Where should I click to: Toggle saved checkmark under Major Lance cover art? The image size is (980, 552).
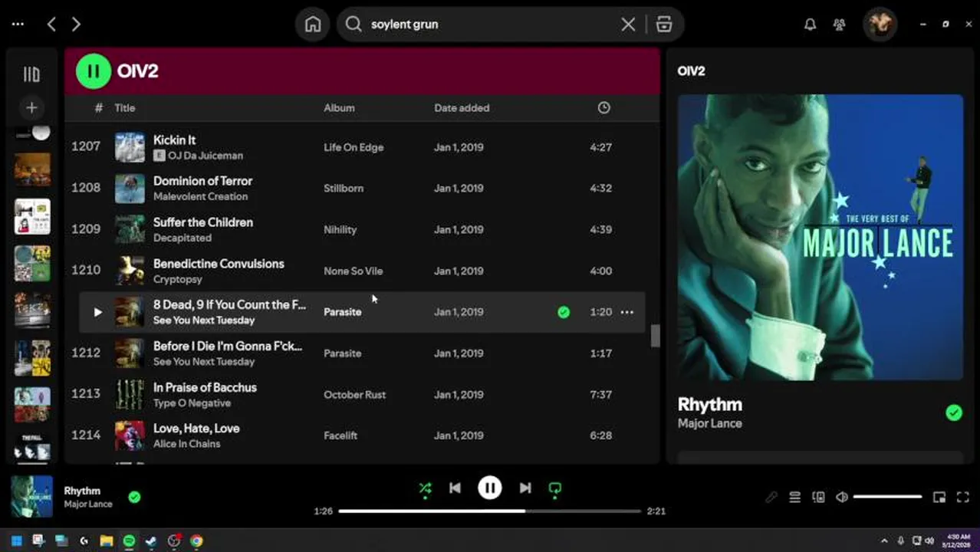[954, 413]
